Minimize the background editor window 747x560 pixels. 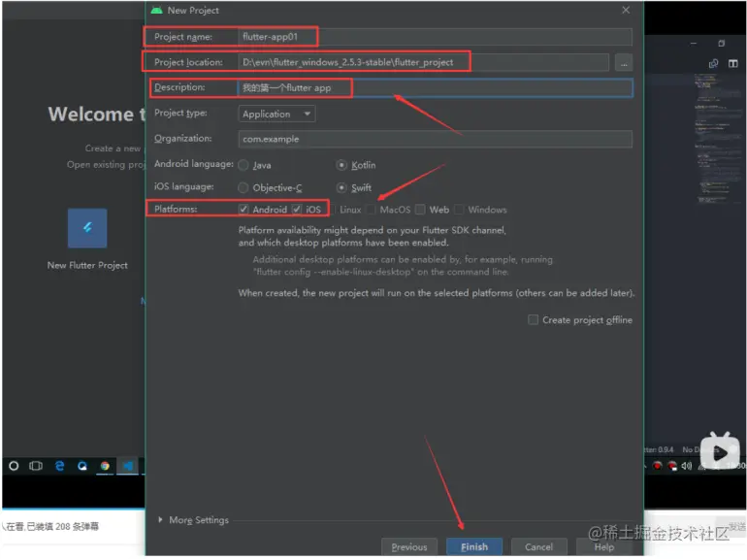pos(694,44)
